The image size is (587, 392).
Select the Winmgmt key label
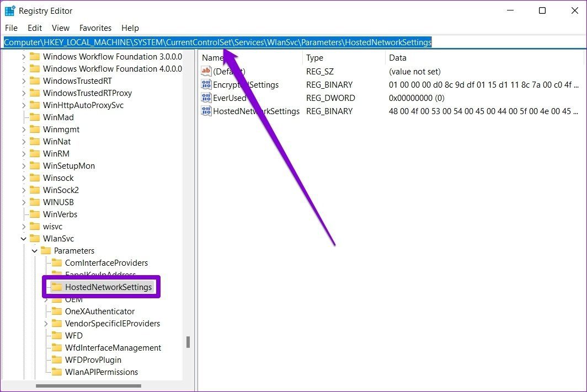coord(61,130)
